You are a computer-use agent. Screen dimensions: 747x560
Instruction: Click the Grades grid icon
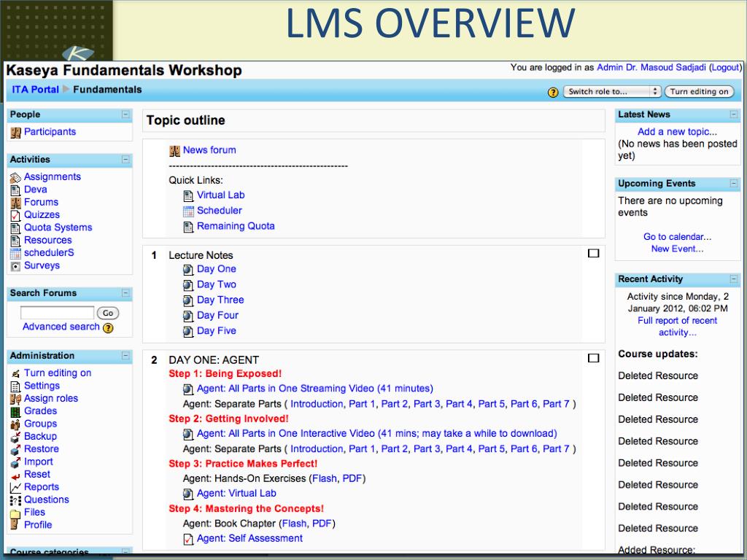[16, 411]
